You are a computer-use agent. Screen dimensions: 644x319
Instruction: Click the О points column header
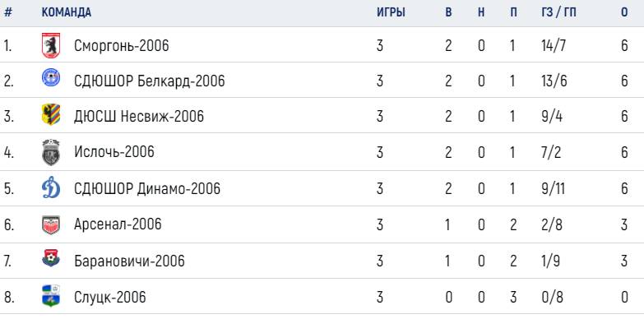coord(624,12)
